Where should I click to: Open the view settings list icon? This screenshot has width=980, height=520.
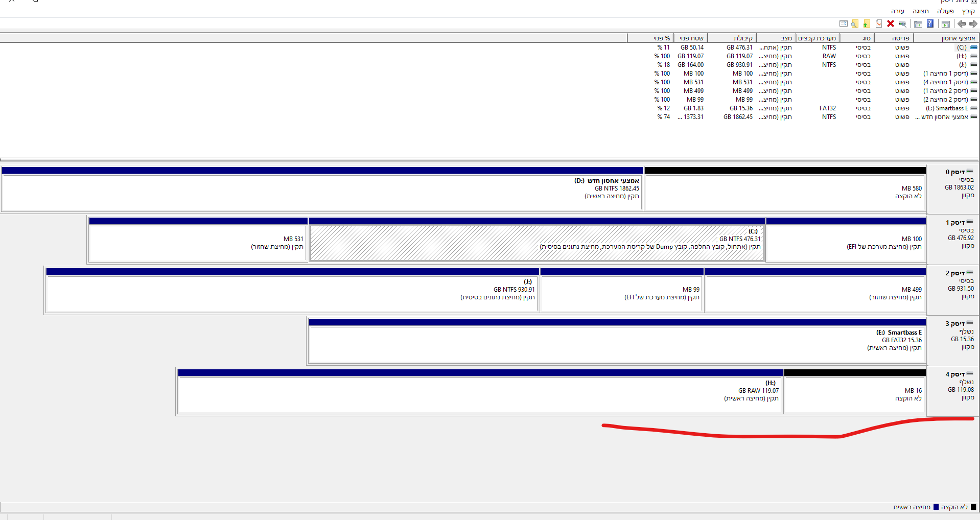tap(844, 23)
